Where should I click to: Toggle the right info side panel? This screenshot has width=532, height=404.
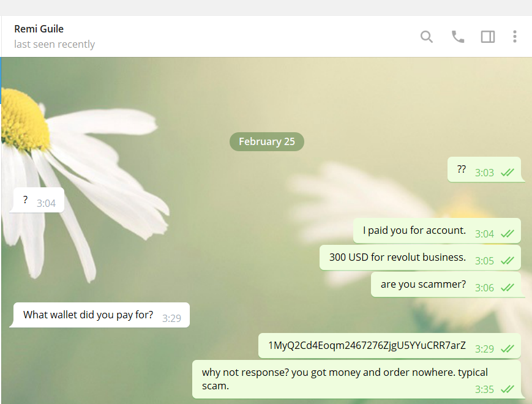tap(487, 37)
